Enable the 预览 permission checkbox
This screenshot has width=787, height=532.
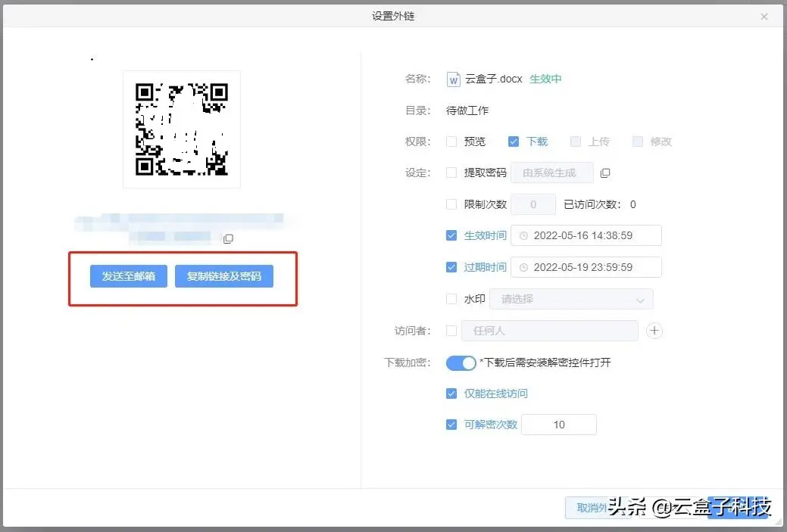coord(451,142)
